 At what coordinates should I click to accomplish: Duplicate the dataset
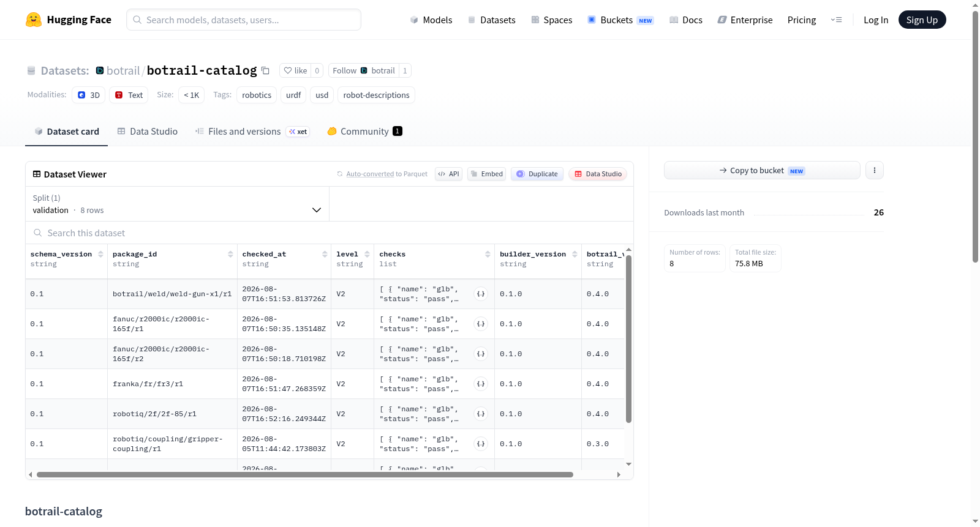(x=537, y=174)
